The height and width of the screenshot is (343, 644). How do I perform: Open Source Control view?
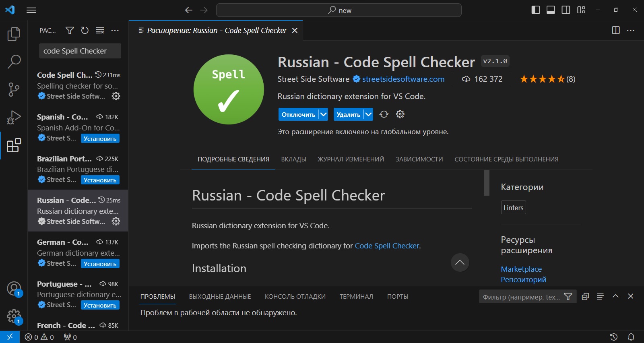14,89
